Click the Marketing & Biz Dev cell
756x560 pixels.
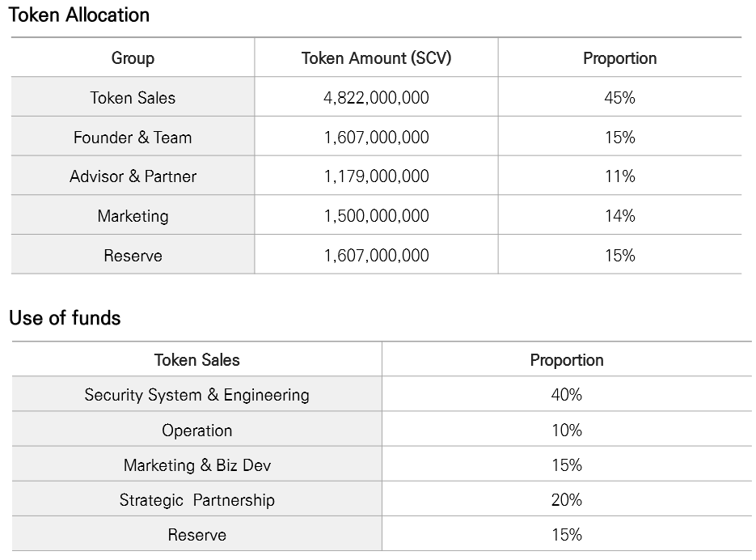[x=196, y=465]
